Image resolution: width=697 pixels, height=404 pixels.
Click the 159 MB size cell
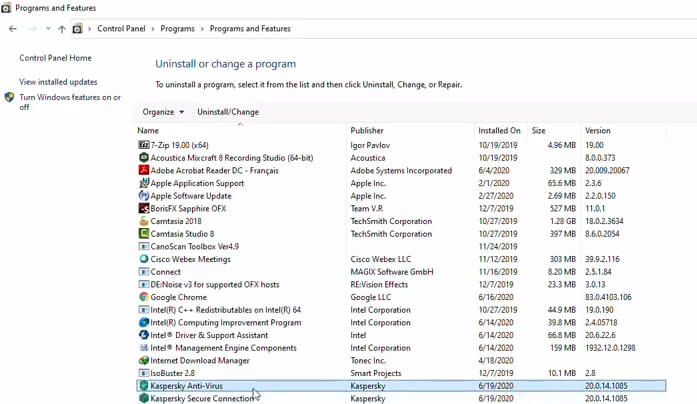click(563, 348)
